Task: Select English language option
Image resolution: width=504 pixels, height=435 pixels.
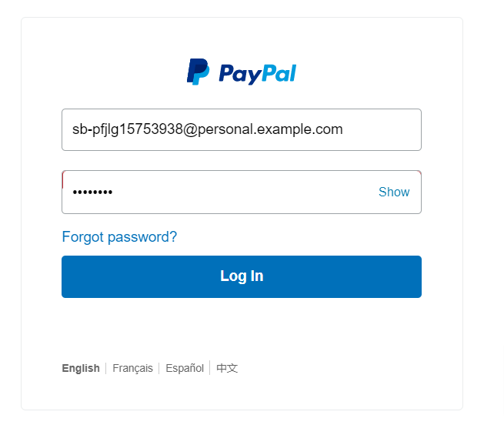Action: click(81, 368)
